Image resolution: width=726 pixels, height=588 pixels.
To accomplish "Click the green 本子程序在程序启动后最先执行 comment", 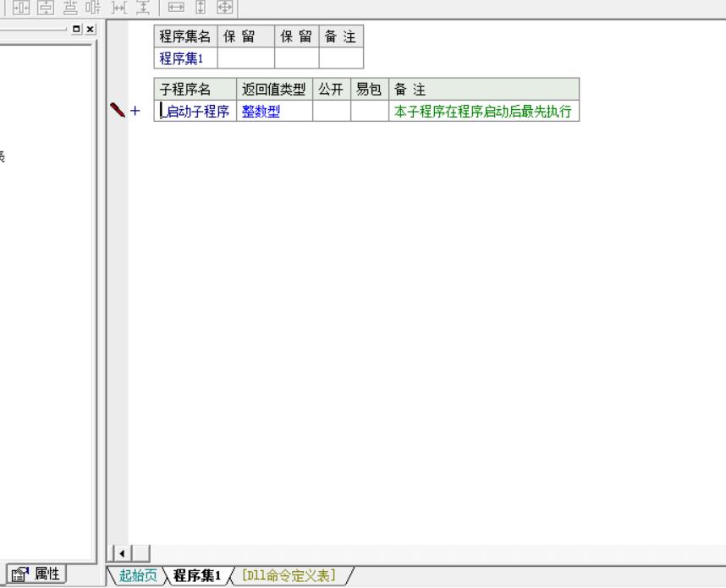I will 483,111.
